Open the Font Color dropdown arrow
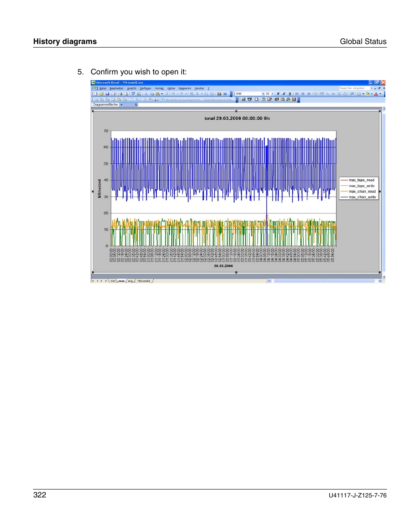The height and width of the screenshot is (530, 420). (x=380, y=94)
